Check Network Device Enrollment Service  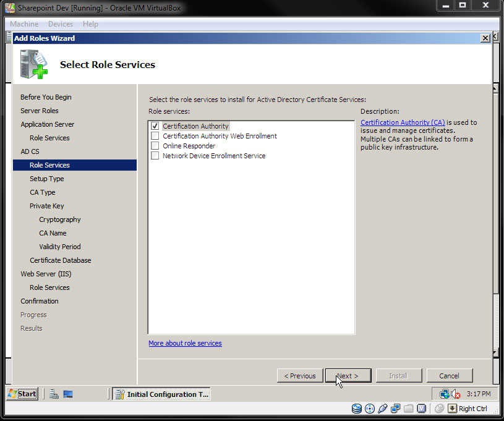[x=155, y=156]
